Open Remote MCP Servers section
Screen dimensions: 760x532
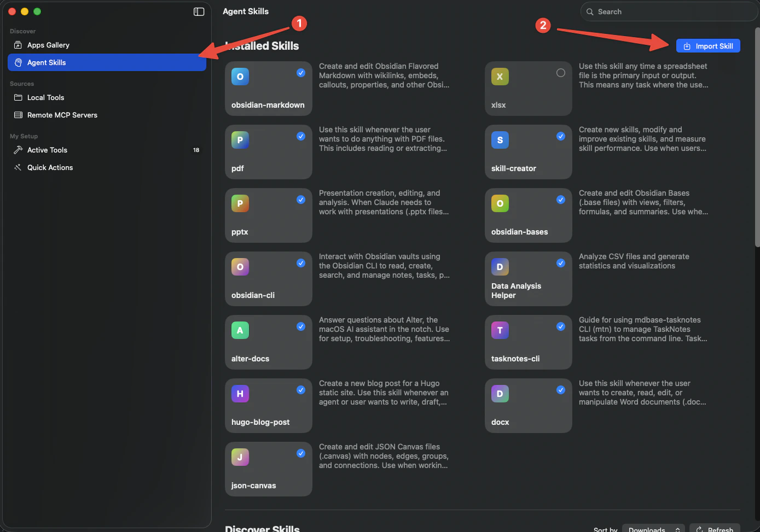tap(107, 115)
